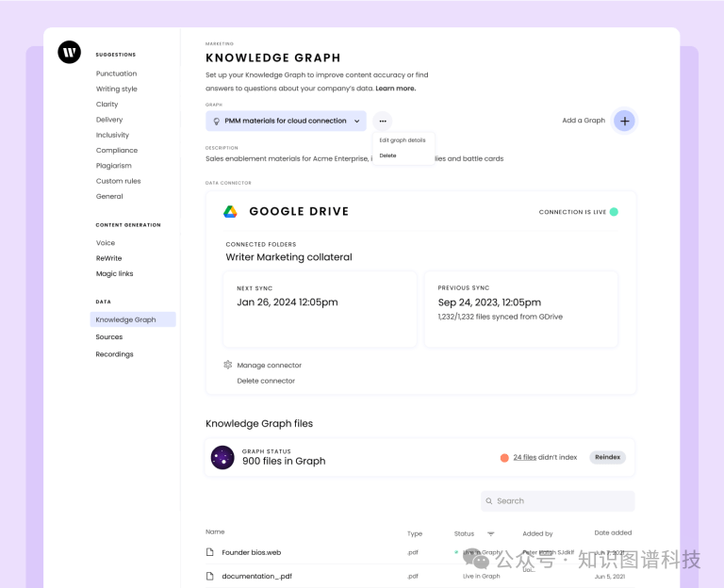The image size is (724, 588).
Task: Click the Status column filter icon
Action: pos(491,534)
